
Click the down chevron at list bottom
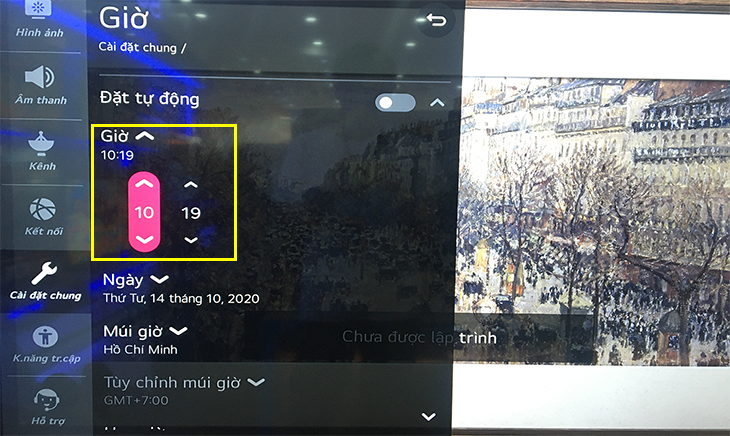click(x=429, y=416)
